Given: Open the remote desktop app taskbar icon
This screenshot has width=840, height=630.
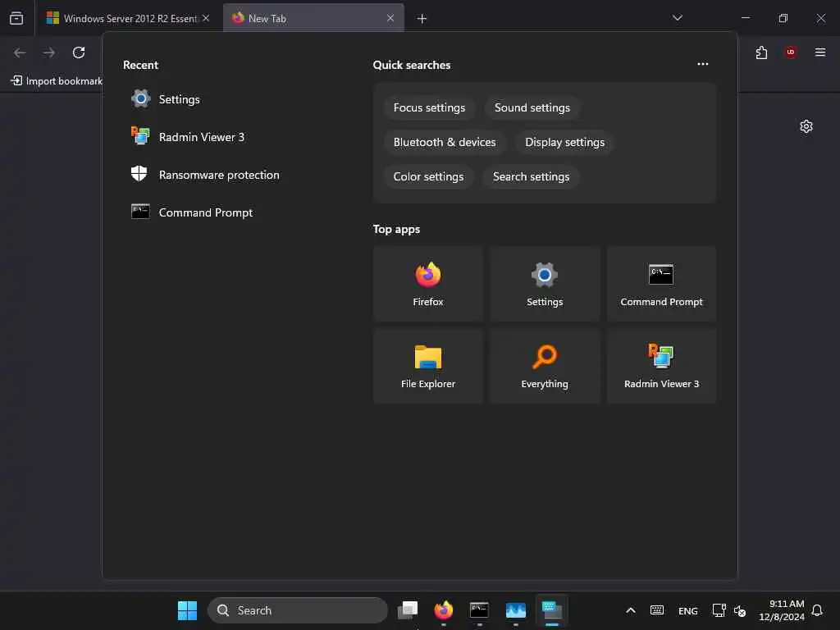Looking at the screenshot, I should [x=552, y=610].
